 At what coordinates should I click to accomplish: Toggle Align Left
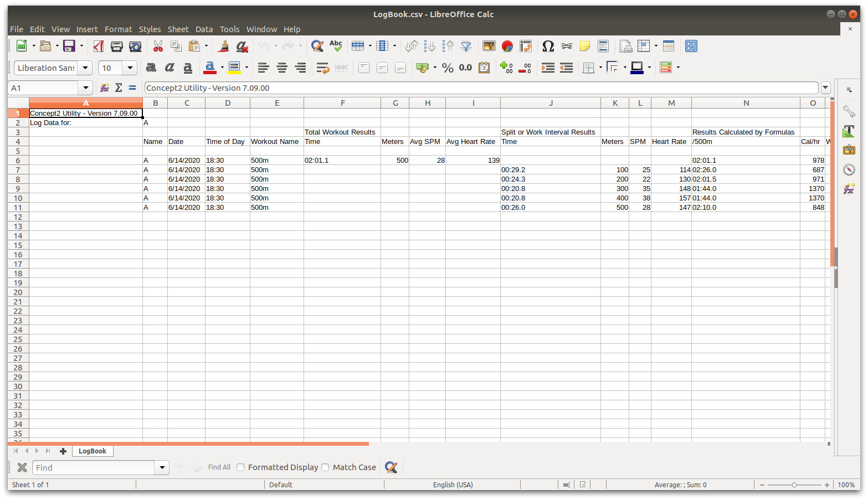[x=263, y=68]
